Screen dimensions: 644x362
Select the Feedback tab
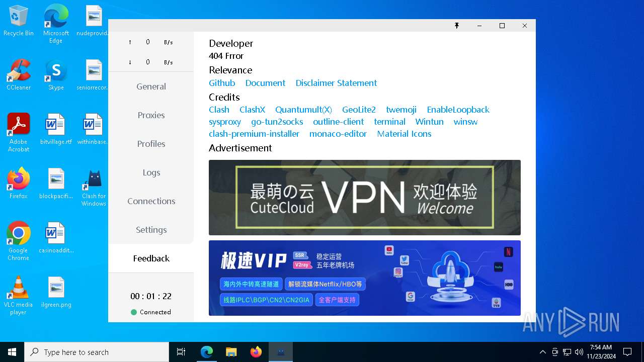click(x=151, y=258)
